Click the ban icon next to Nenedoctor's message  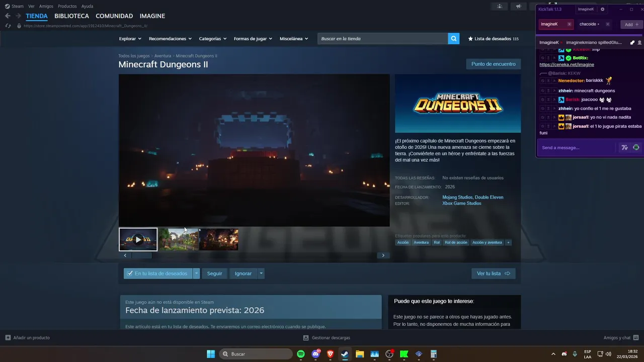click(542, 80)
